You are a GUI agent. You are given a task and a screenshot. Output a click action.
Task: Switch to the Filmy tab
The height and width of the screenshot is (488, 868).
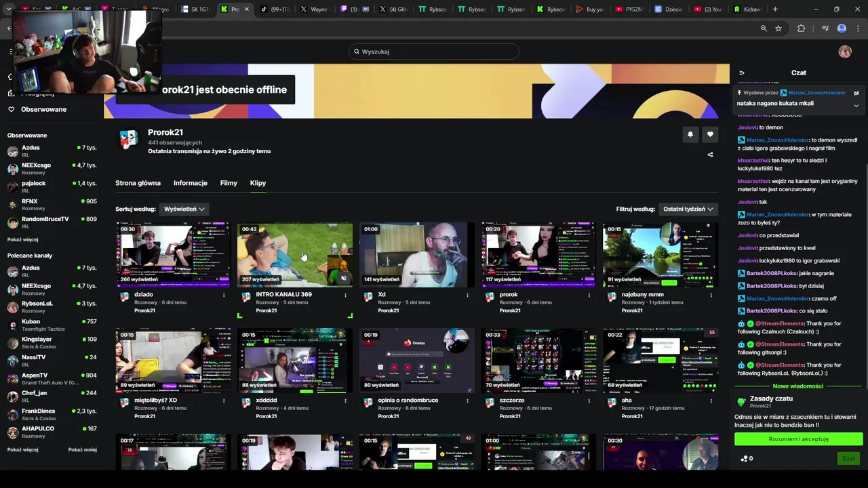pyautogui.click(x=229, y=183)
